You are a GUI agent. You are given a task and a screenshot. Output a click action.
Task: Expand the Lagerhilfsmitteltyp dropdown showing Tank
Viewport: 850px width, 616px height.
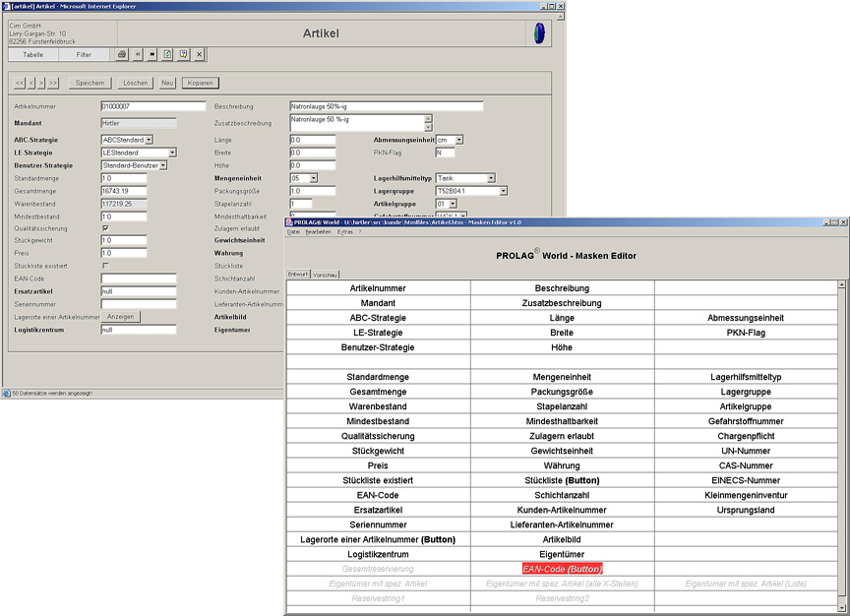pos(490,178)
